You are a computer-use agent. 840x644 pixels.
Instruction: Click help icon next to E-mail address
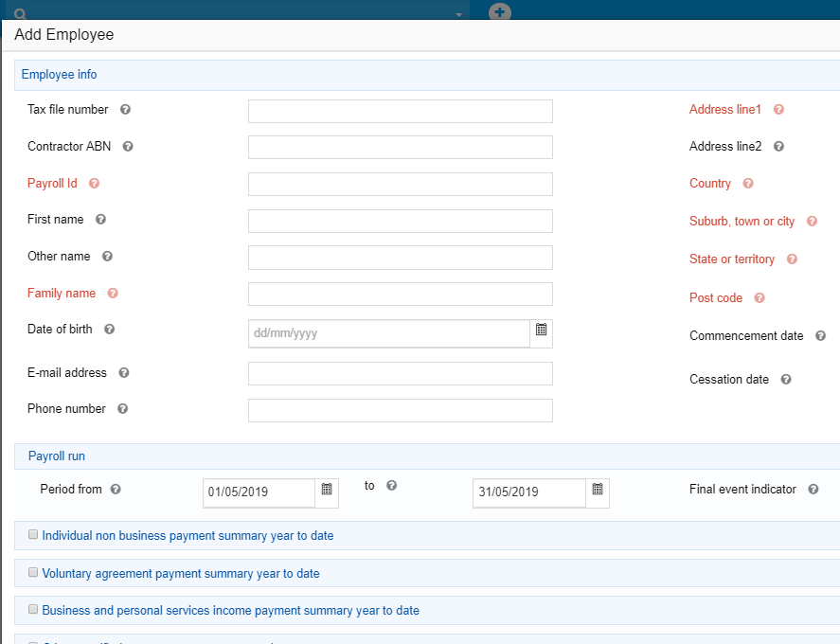(x=124, y=373)
